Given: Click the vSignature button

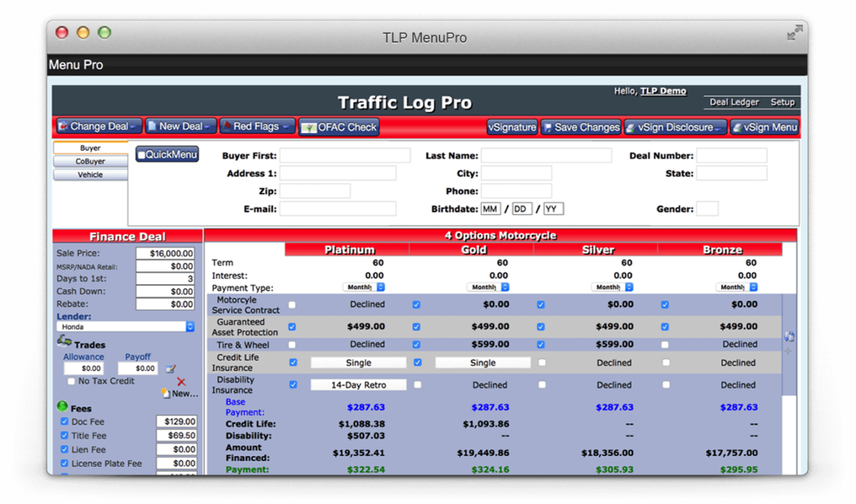Looking at the screenshot, I should (511, 127).
